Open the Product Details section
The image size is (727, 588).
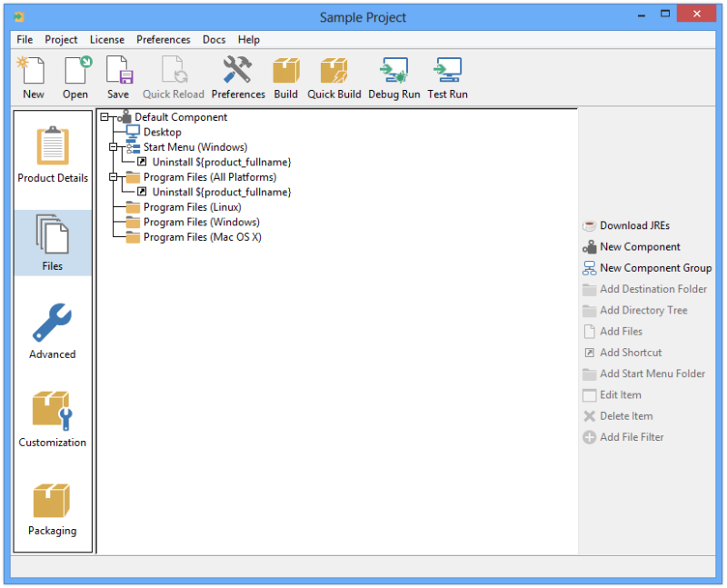(x=53, y=154)
